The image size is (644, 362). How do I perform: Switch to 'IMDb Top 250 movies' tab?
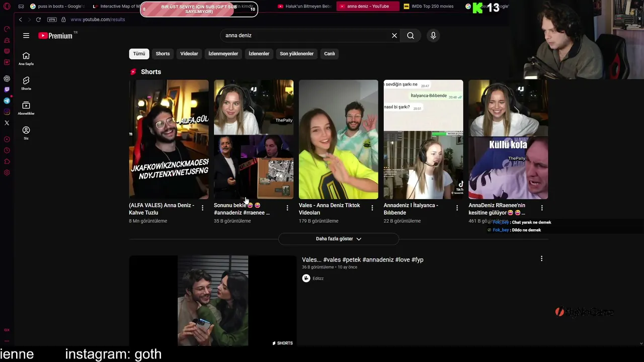[429, 7]
